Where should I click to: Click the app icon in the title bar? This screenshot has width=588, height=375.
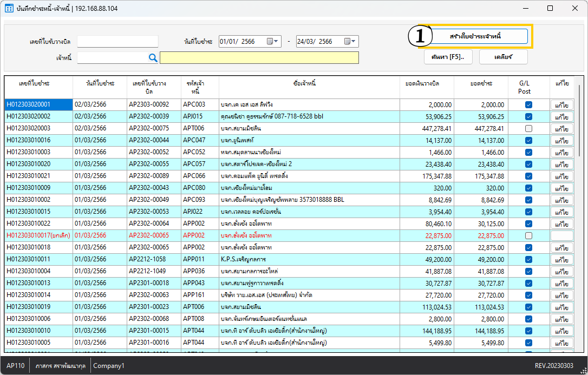(x=9, y=9)
